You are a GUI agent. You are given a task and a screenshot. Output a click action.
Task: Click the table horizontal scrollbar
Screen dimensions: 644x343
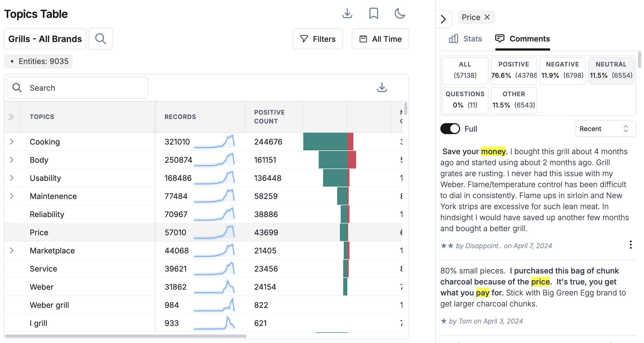pos(125,336)
